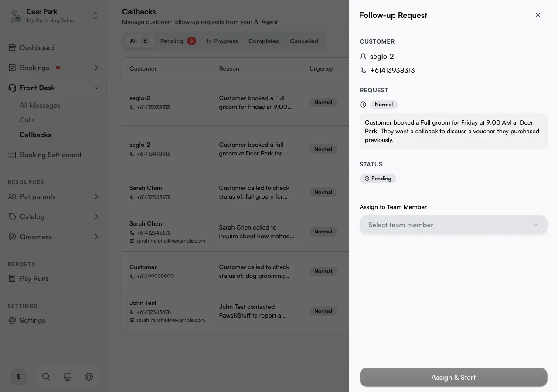Click the Normal urgency badge in panel
This screenshot has width=558, height=392.
click(384, 105)
